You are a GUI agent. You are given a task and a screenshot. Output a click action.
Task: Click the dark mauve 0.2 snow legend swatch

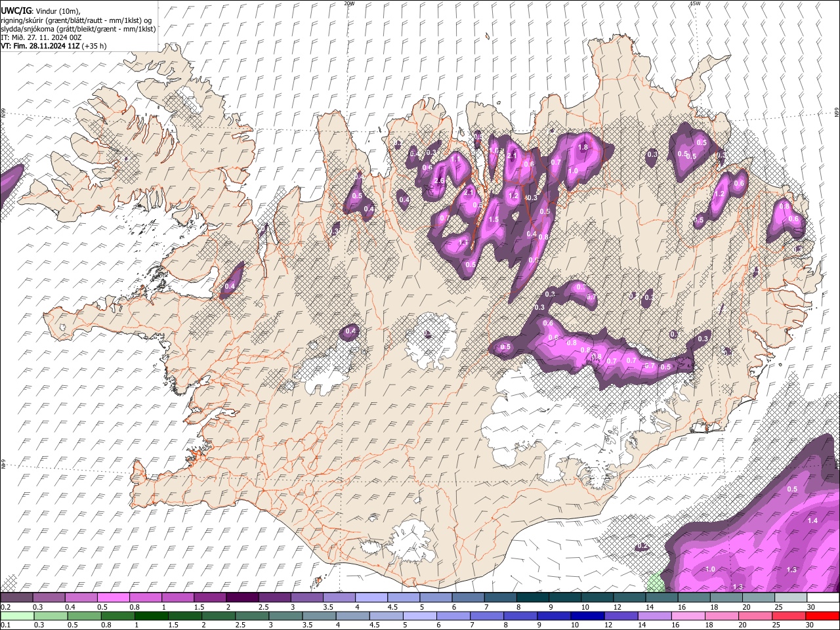coord(16,597)
